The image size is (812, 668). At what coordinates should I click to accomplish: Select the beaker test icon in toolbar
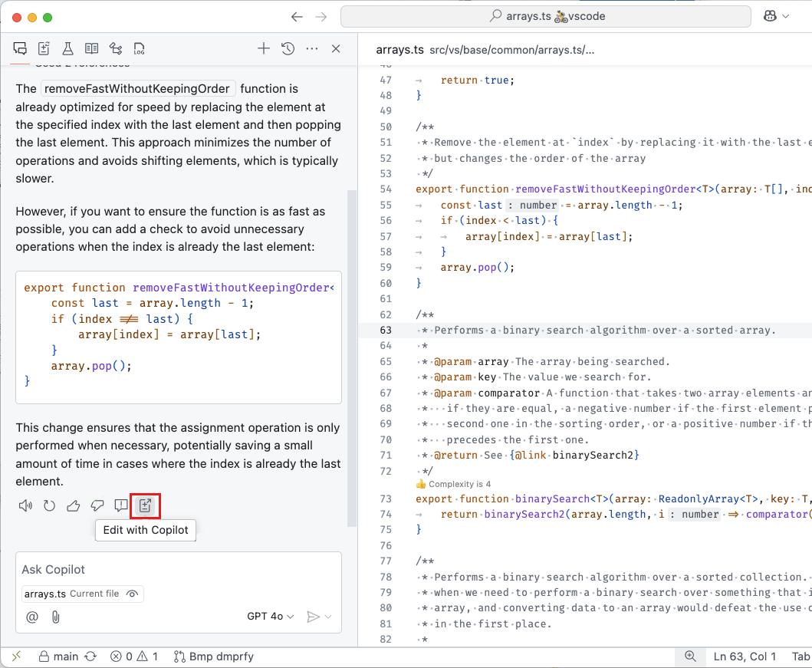tap(67, 48)
